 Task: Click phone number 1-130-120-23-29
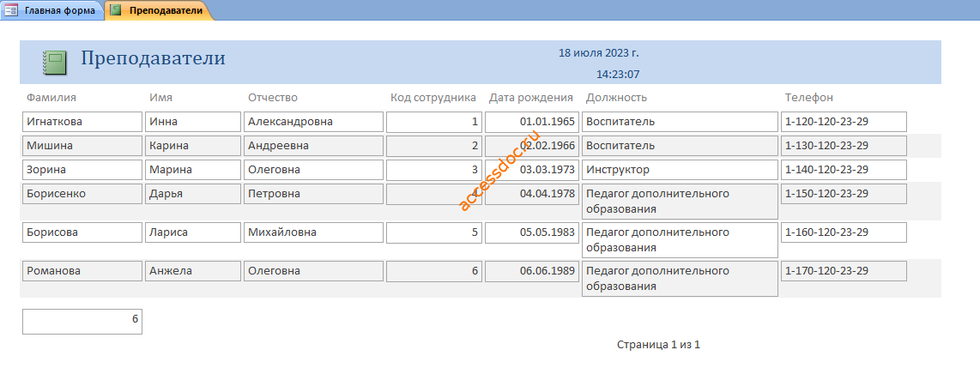pyautogui.click(x=844, y=146)
